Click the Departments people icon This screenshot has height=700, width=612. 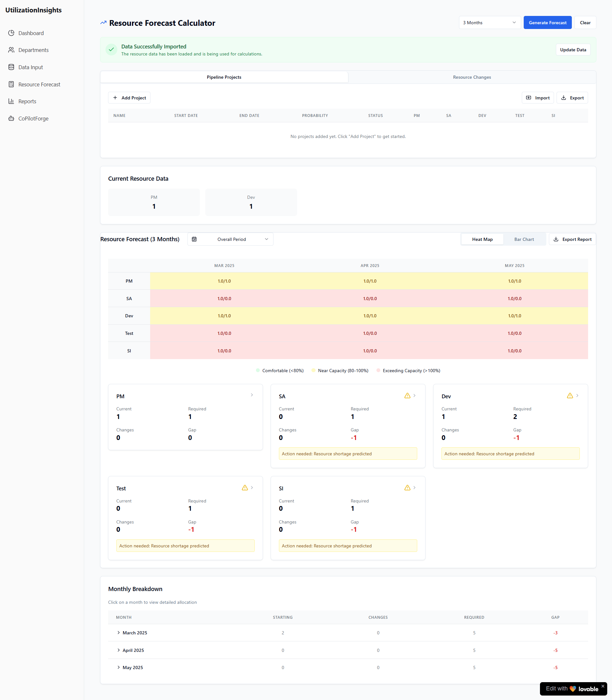(x=11, y=50)
